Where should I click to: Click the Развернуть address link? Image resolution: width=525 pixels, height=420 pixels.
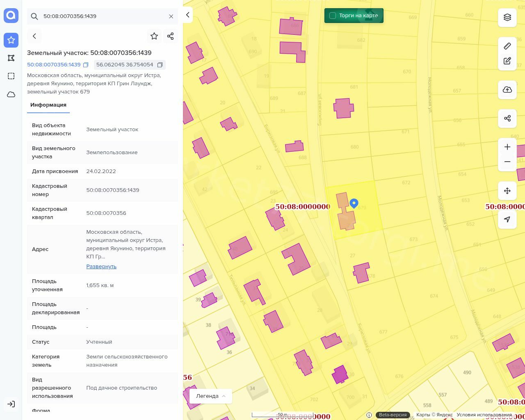[101, 267]
